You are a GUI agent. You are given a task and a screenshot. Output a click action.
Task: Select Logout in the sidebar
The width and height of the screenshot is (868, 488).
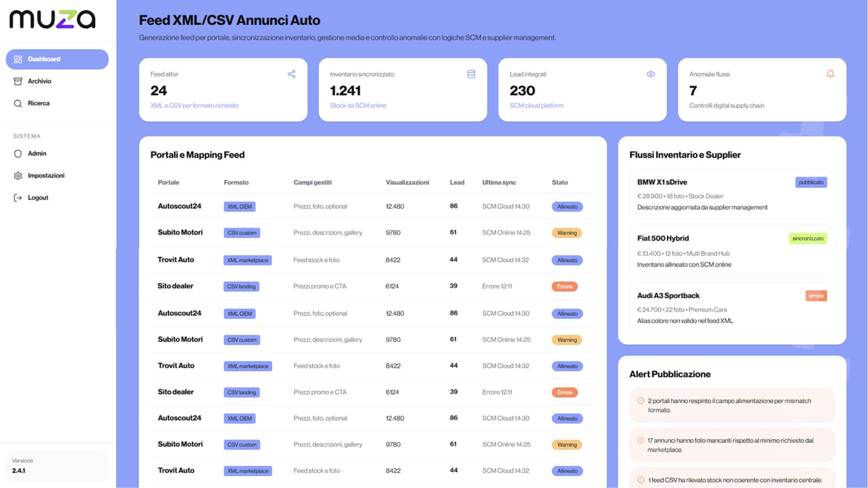click(57, 198)
